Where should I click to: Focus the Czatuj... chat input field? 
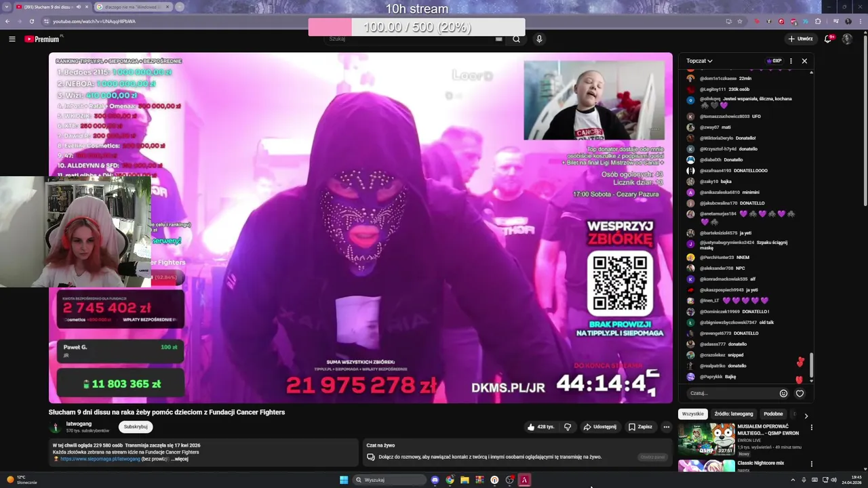731,393
